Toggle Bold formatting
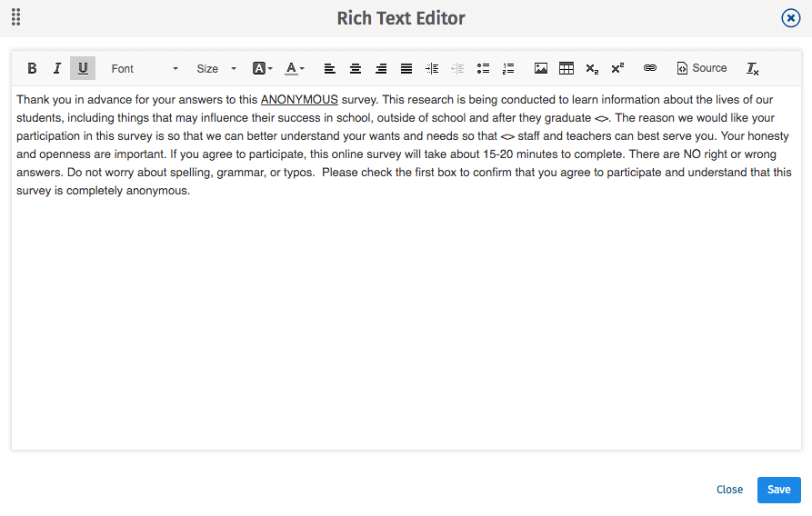Screen dimensions: 812x516 pyautogui.click(x=32, y=68)
